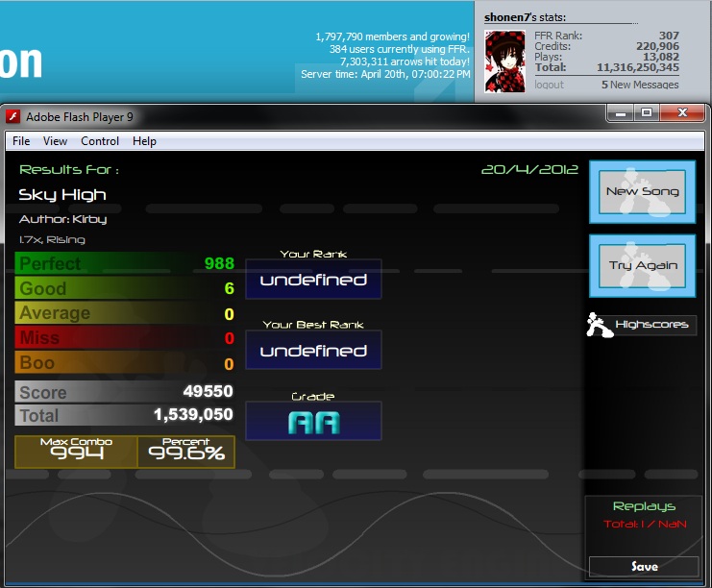This screenshot has width=712, height=588.
Task: Open the View menu
Action: pyautogui.click(x=55, y=141)
